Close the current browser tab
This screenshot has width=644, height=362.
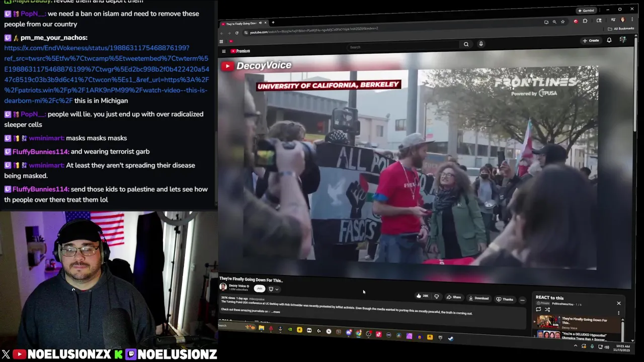[266, 23]
